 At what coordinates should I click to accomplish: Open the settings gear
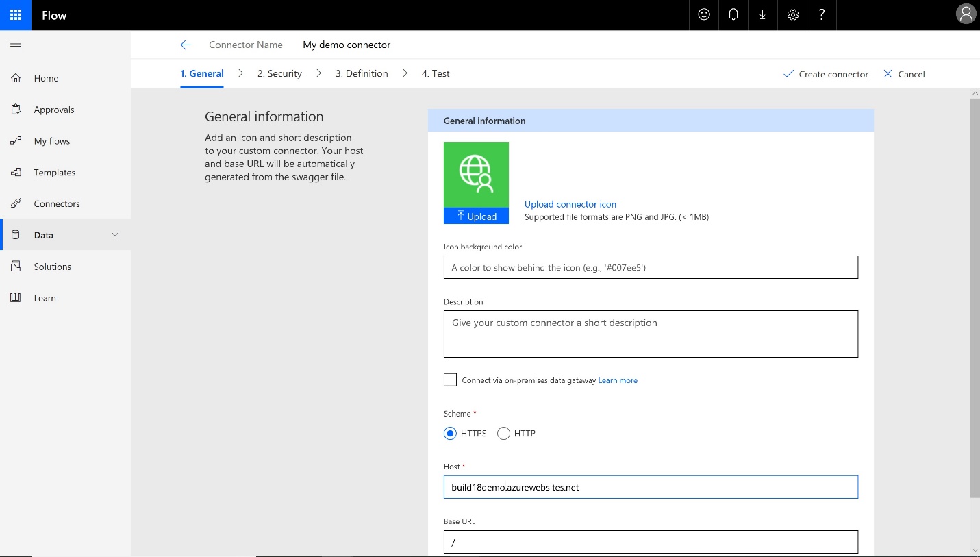[793, 15]
